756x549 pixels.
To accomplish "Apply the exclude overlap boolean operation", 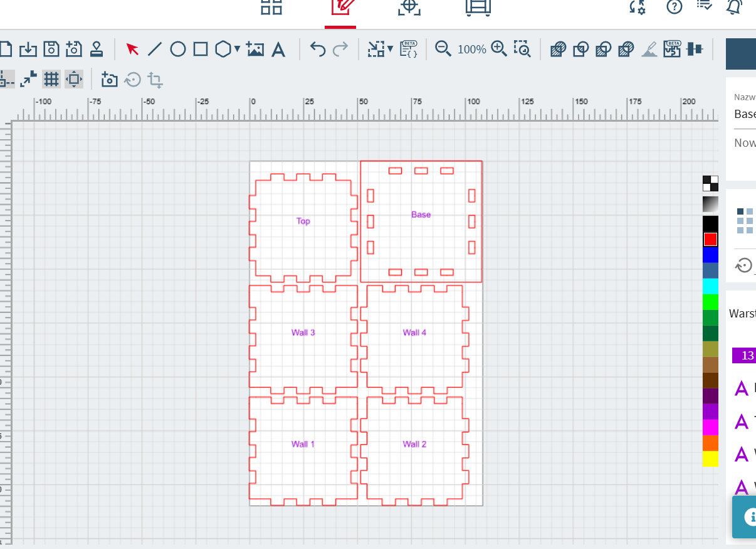I will (626, 49).
